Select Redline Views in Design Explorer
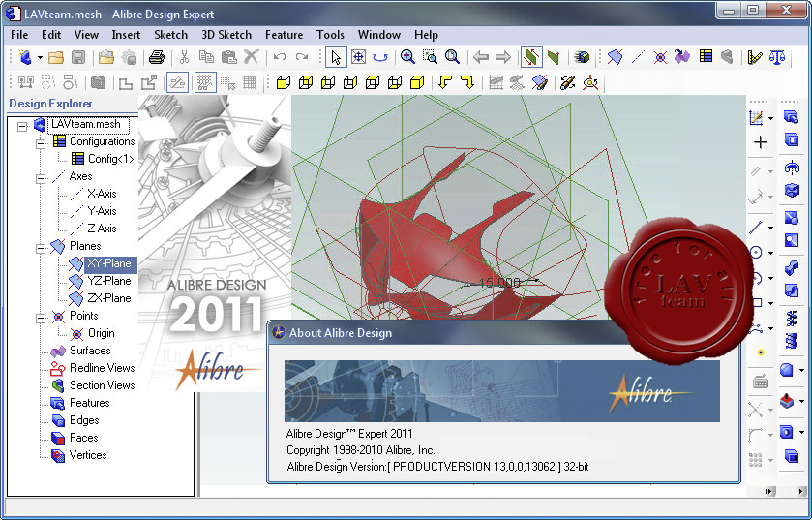812x520 pixels. point(102,368)
